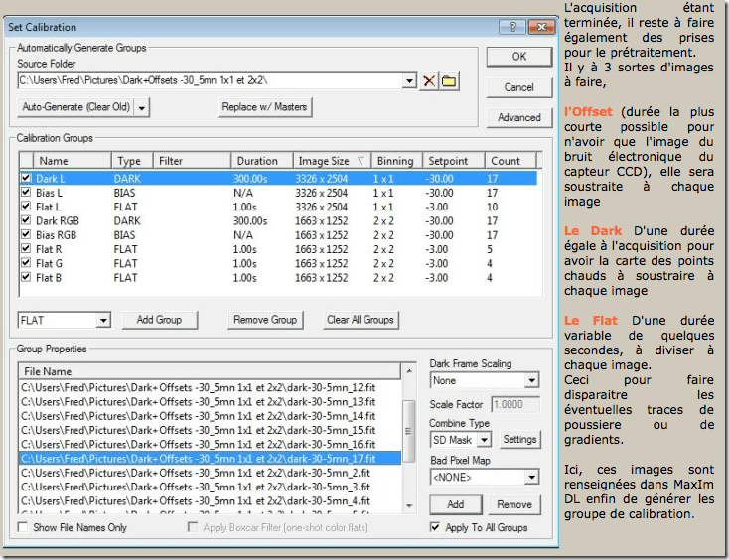Uncheck the Bias L group checkbox
The width and height of the screenshot is (729, 560).
(x=26, y=192)
